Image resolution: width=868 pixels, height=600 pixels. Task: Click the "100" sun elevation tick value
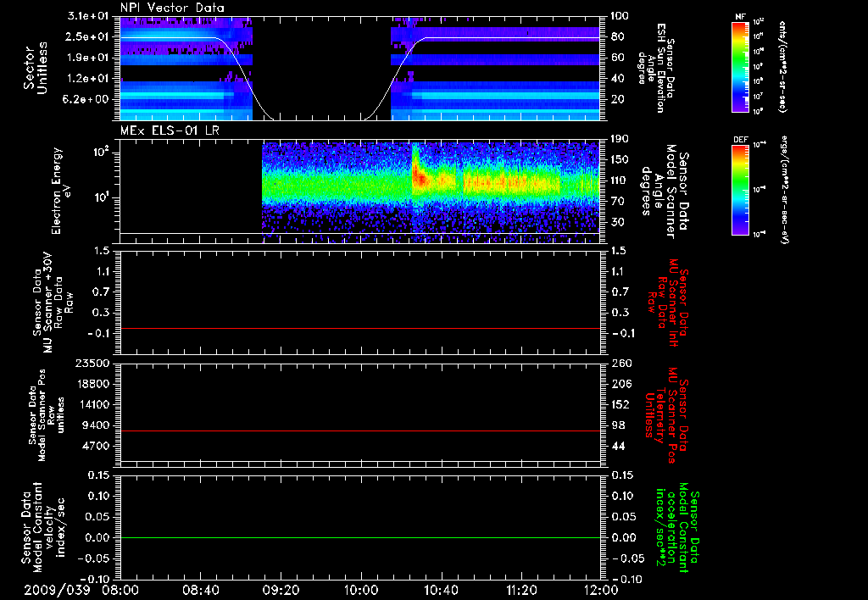click(x=620, y=16)
